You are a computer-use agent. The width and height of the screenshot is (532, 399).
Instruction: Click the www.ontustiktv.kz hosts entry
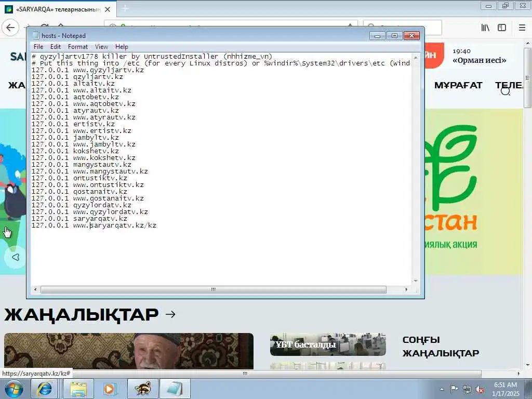pos(87,185)
